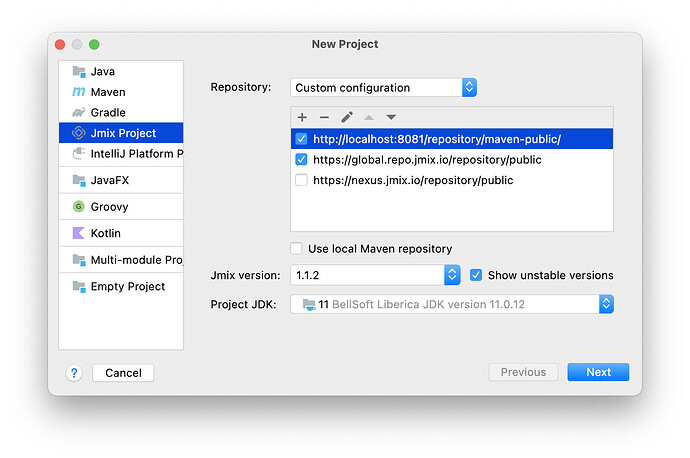Click the Next button
Screen dimensions: 690x458
pos(598,372)
